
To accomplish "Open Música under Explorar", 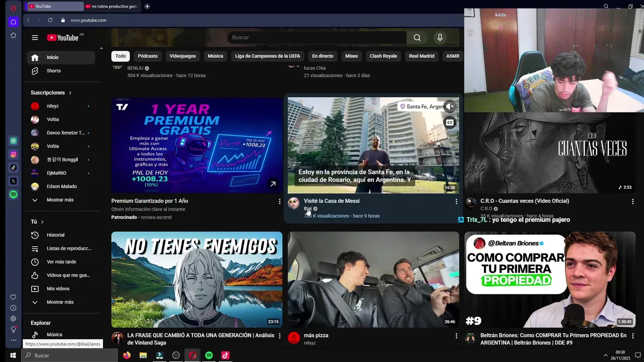I will click(61, 335).
